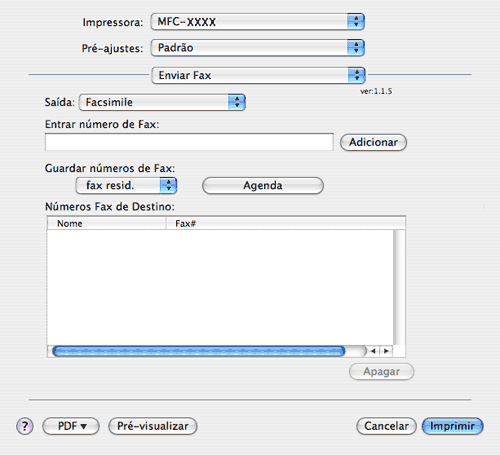Click the scroll right arrow in list
This screenshot has height=455, width=500.
(386, 351)
